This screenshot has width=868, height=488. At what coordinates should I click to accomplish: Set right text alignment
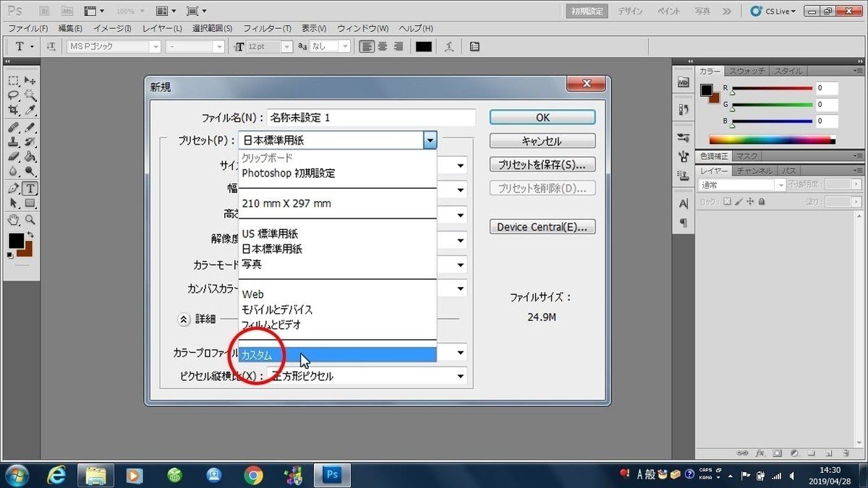(x=398, y=46)
